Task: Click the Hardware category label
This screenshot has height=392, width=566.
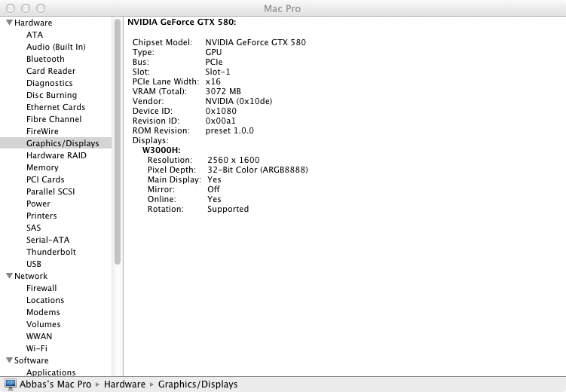Action: pos(33,23)
